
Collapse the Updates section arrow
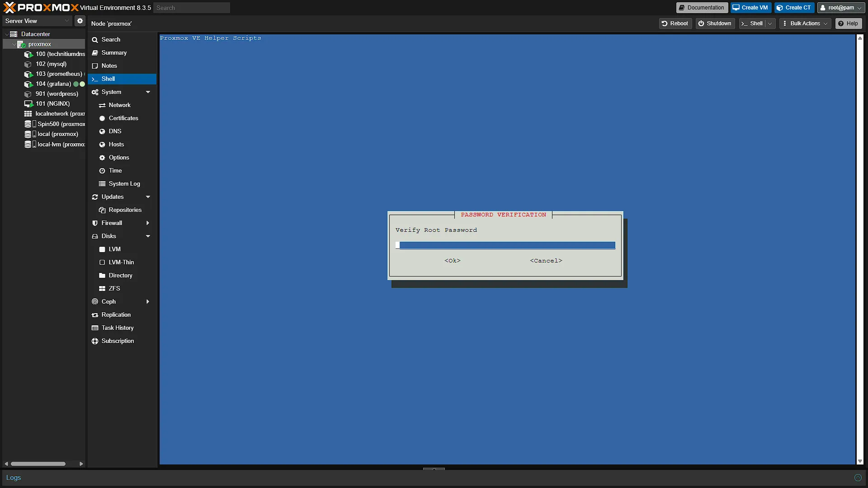(x=148, y=197)
